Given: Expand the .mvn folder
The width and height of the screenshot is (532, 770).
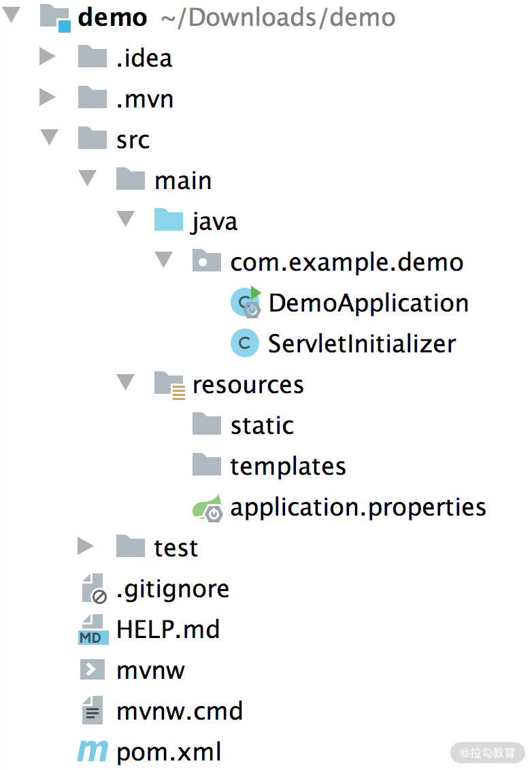Looking at the screenshot, I should [x=47, y=98].
